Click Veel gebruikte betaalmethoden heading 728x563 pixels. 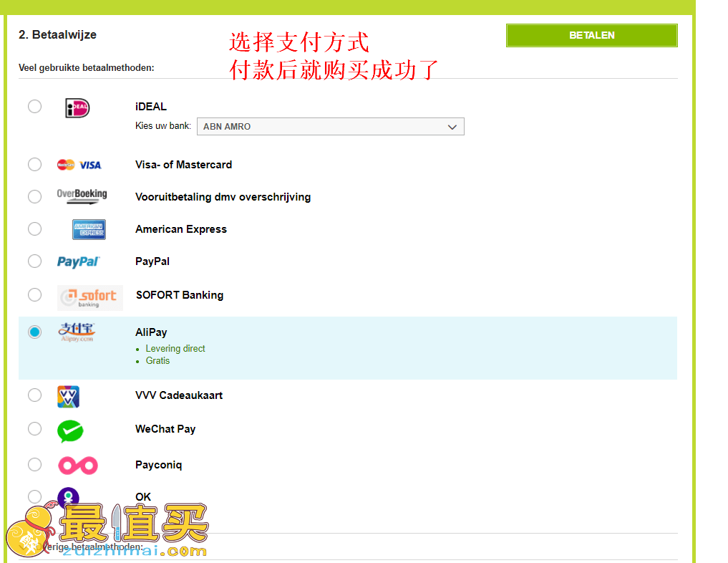coord(87,68)
